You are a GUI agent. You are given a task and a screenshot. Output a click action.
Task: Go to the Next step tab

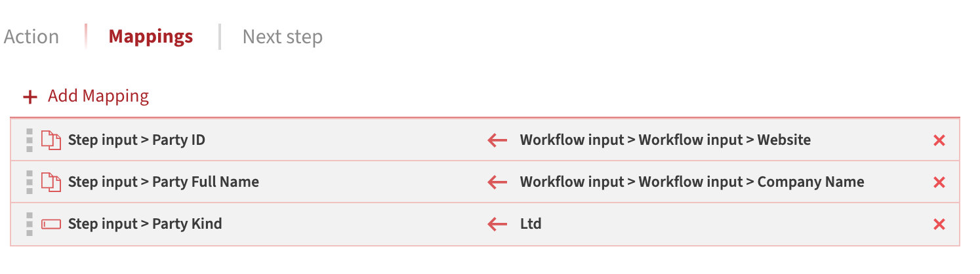(x=282, y=37)
